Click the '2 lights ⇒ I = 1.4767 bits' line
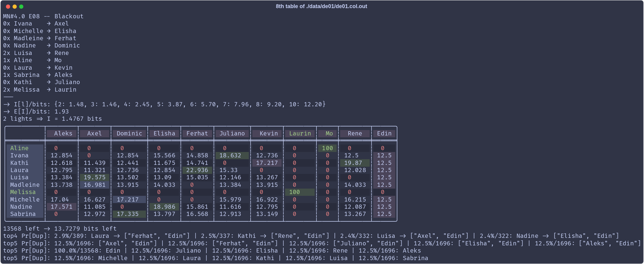This screenshot has height=264, width=644. point(52,119)
